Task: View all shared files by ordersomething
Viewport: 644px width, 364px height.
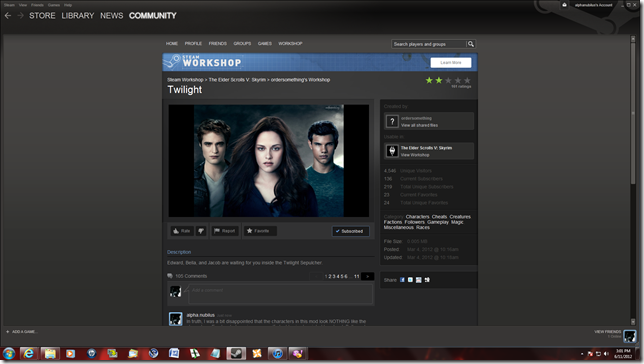Action: coord(419,125)
